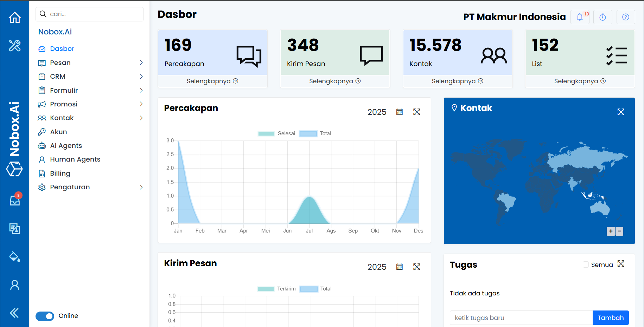Open the help question mark icon
The height and width of the screenshot is (327, 644).
click(x=625, y=17)
